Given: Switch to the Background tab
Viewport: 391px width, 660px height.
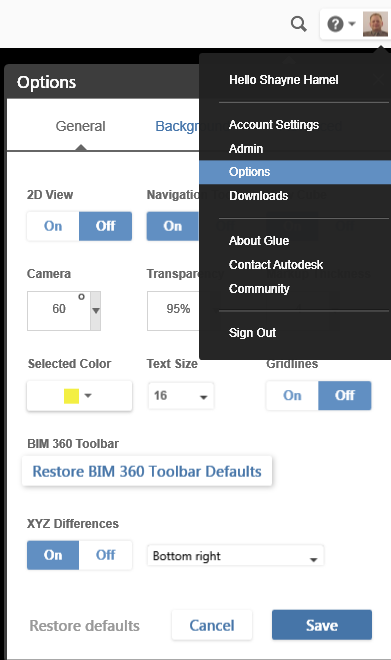Looking at the screenshot, I should click(x=177, y=126).
